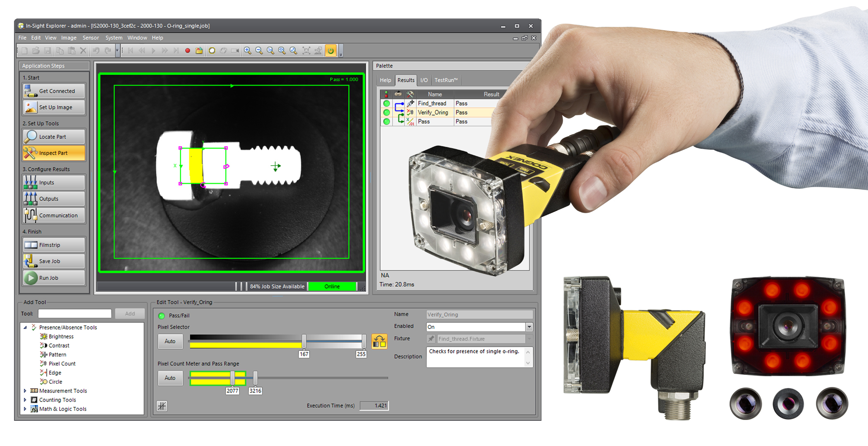Screen dimensions: 868x446
Task: Toggle the green enable dot beside Verify_Oring
Action: click(386, 112)
